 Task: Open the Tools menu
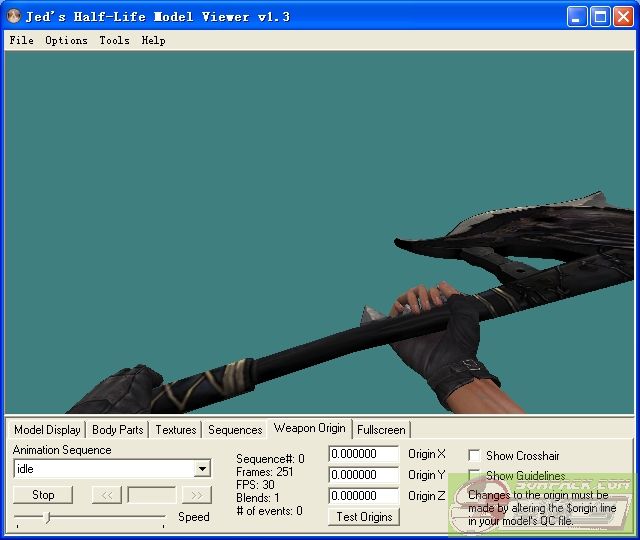tap(114, 41)
